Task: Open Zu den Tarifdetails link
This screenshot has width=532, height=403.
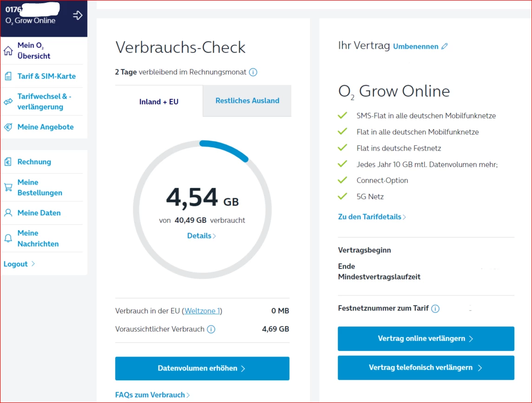Action: click(x=372, y=217)
